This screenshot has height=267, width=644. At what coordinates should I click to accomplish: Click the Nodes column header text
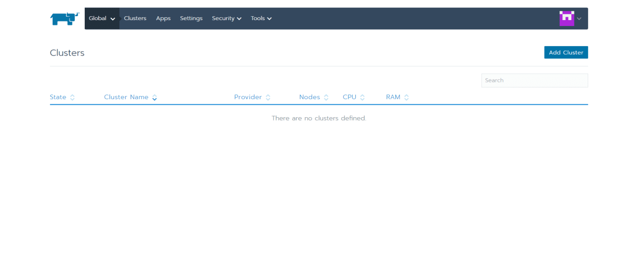tap(309, 97)
